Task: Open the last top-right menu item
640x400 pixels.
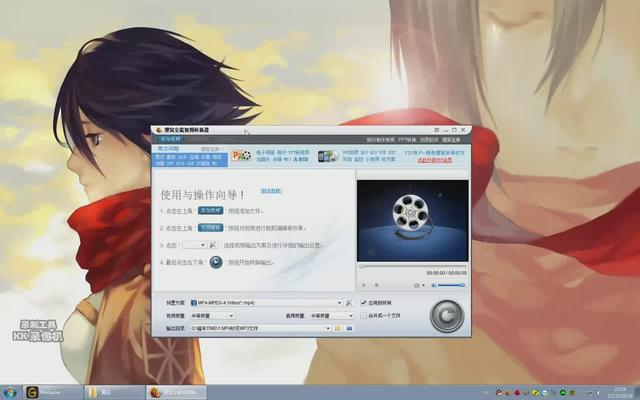Action: [x=451, y=140]
